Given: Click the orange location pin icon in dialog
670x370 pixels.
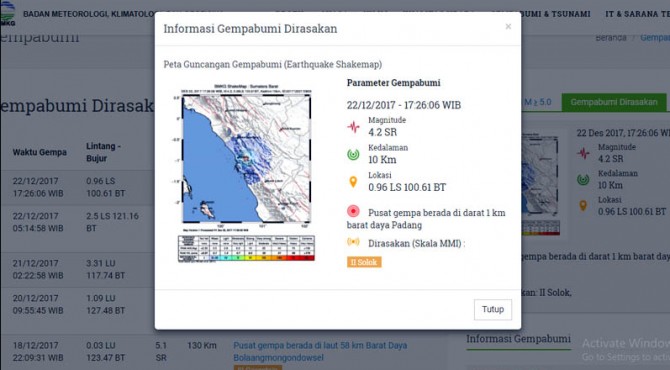Looking at the screenshot, I should 353,182.
